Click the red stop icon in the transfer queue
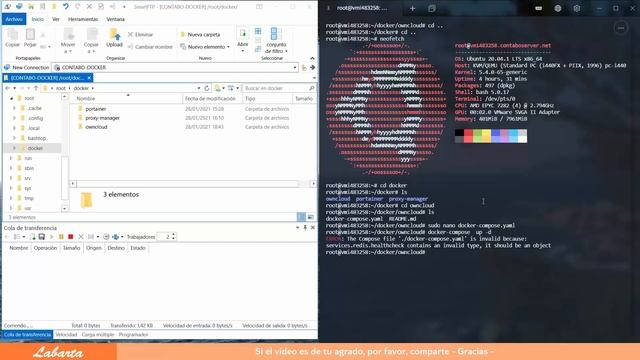This screenshot has width=640, height=360. tap(71, 237)
